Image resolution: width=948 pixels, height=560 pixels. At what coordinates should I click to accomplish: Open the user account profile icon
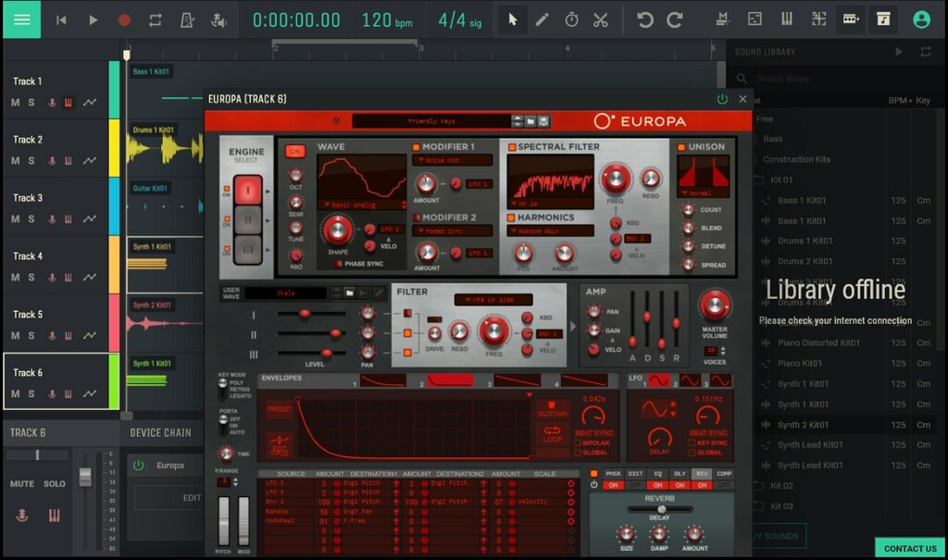point(921,19)
